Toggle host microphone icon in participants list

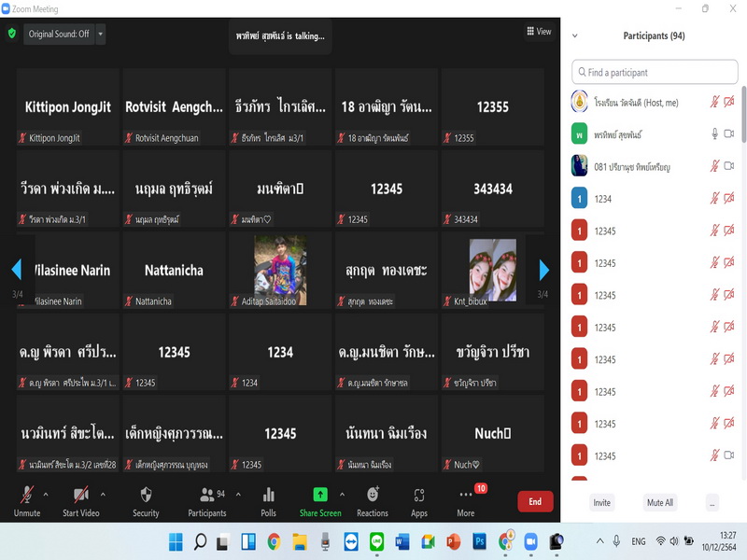(714, 102)
